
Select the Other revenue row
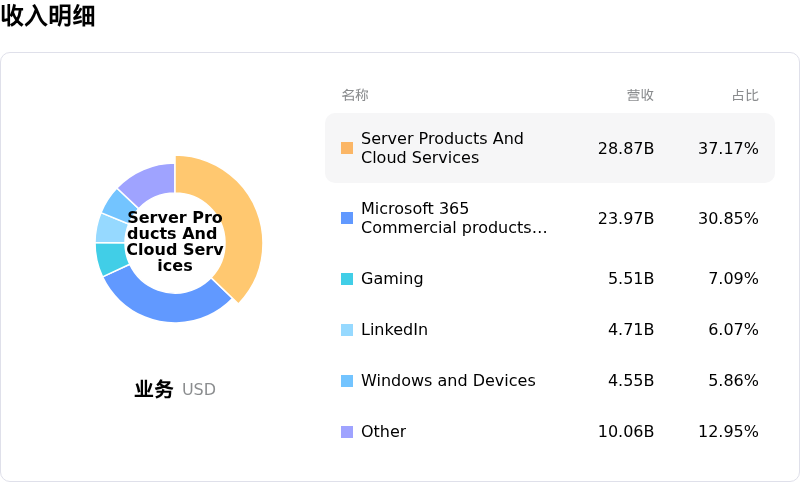click(550, 432)
